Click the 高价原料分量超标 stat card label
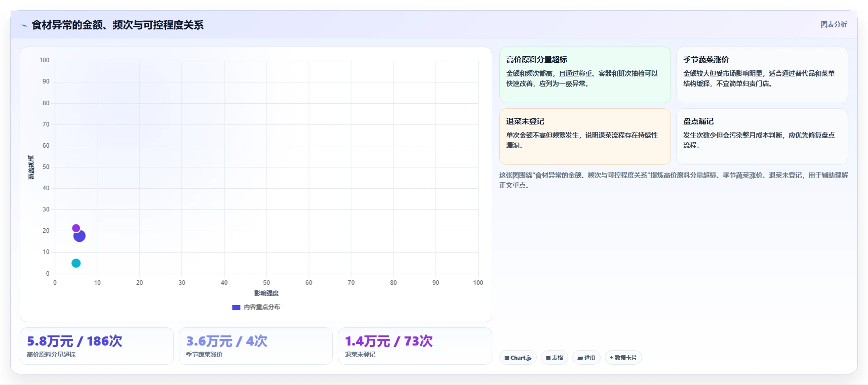Screen dimensions: 868x385 pyautogui.click(x=51, y=355)
